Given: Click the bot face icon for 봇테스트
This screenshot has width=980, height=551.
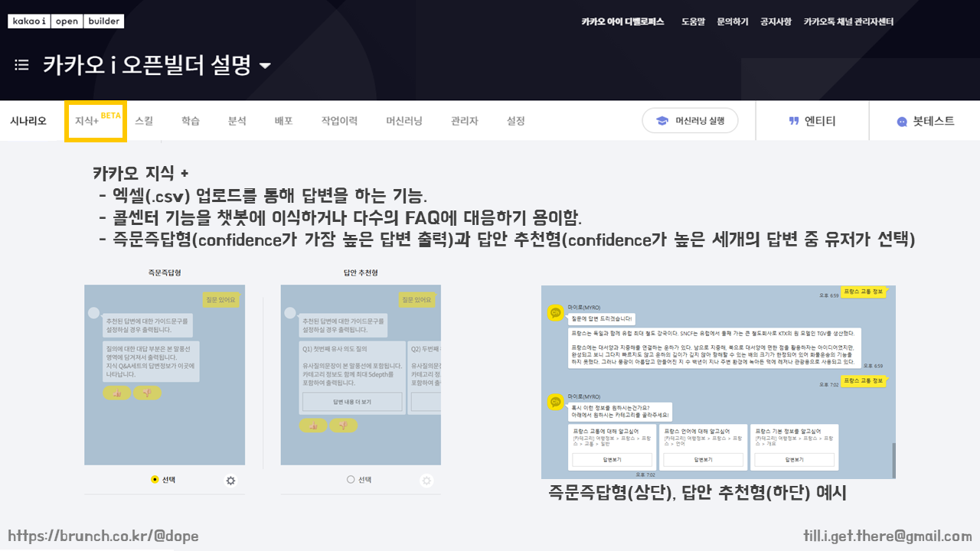Looking at the screenshot, I should click(902, 122).
